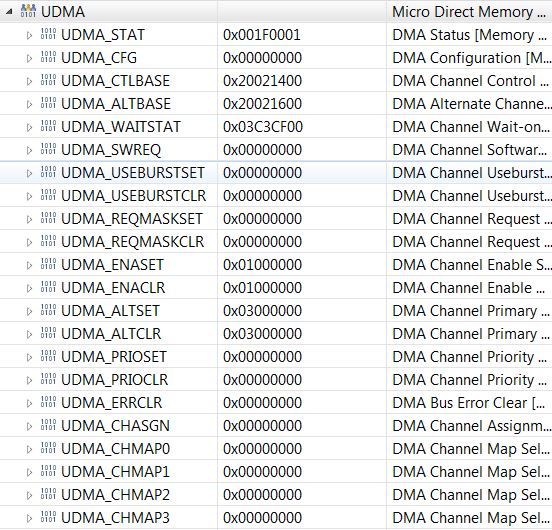Image resolution: width=552 pixels, height=530 pixels.
Task: Click the UDMA group peripheral icon
Action: click(28, 11)
